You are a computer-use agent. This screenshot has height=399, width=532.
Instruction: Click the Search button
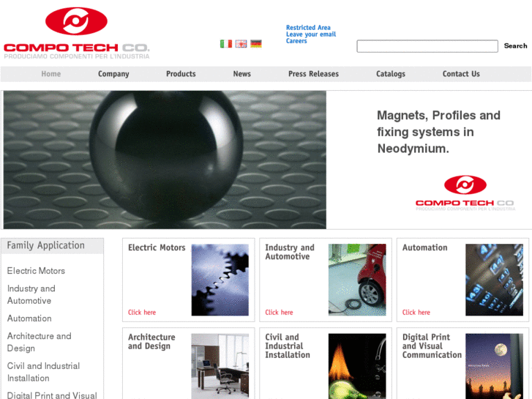pos(515,46)
